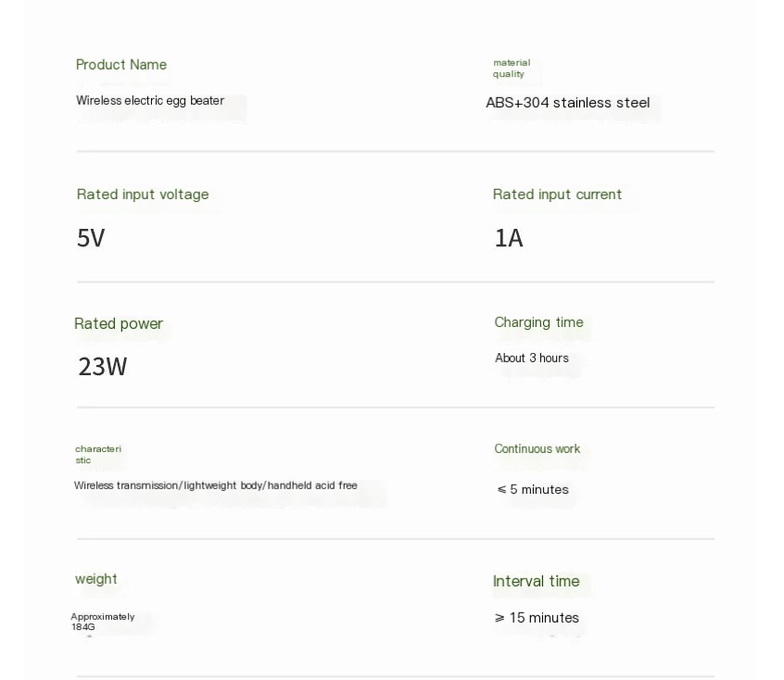
Task: Click the 5V voltage value
Action: click(x=91, y=238)
